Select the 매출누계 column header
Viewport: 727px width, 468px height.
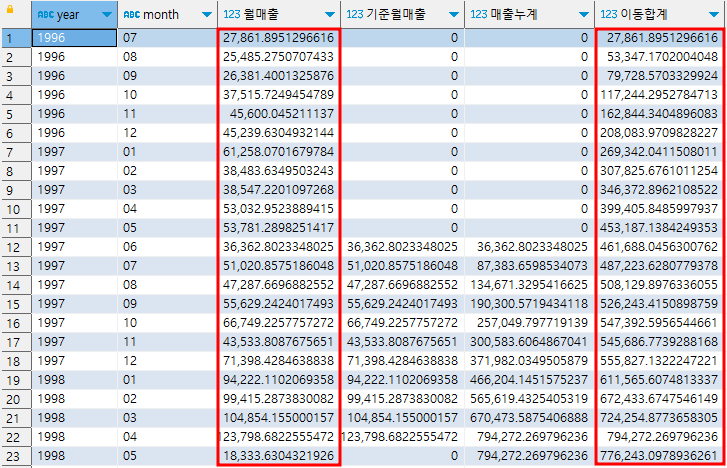pos(529,14)
